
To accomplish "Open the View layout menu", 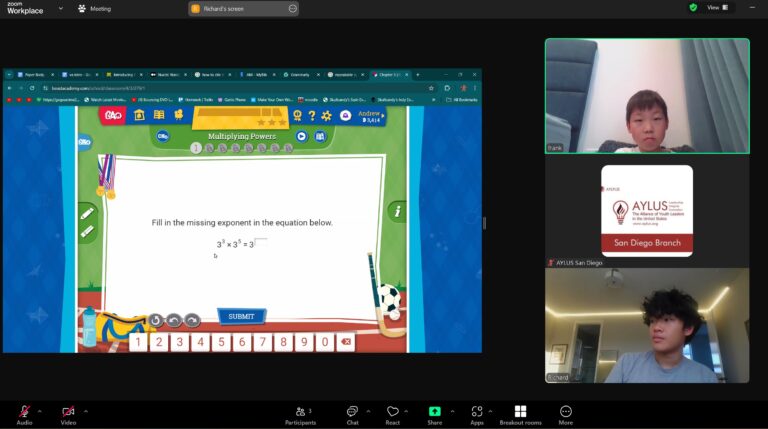I will tap(718, 7).
